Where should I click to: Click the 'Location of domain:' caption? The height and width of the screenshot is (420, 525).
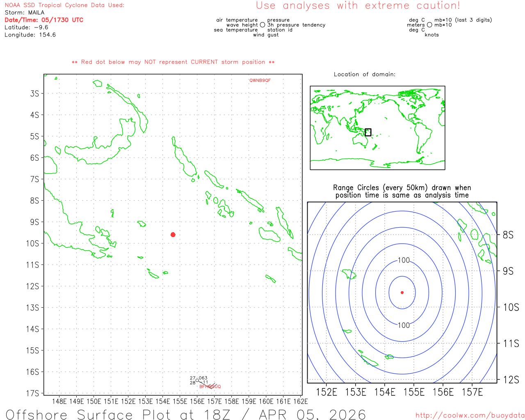point(364,74)
